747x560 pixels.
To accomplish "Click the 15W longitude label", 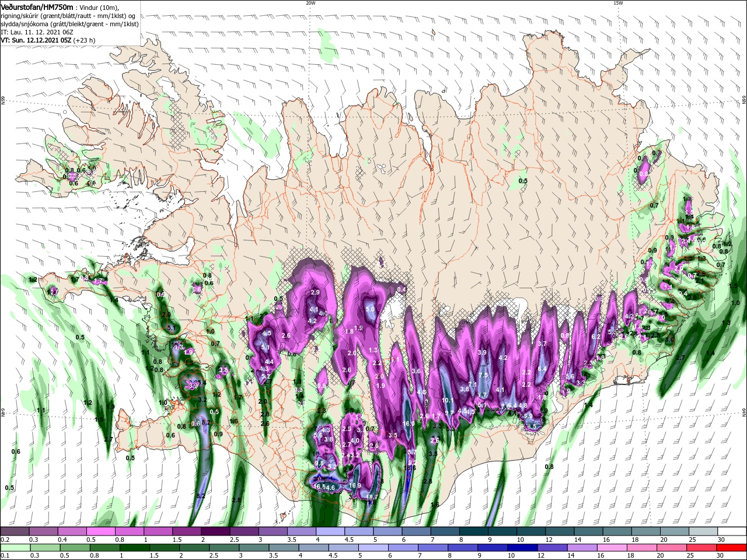I will [618, 3].
